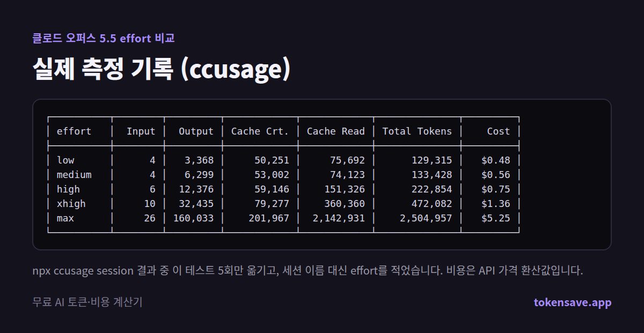Select the 'max' effort row label
The width and height of the screenshot is (644, 333).
(x=65, y=218)
